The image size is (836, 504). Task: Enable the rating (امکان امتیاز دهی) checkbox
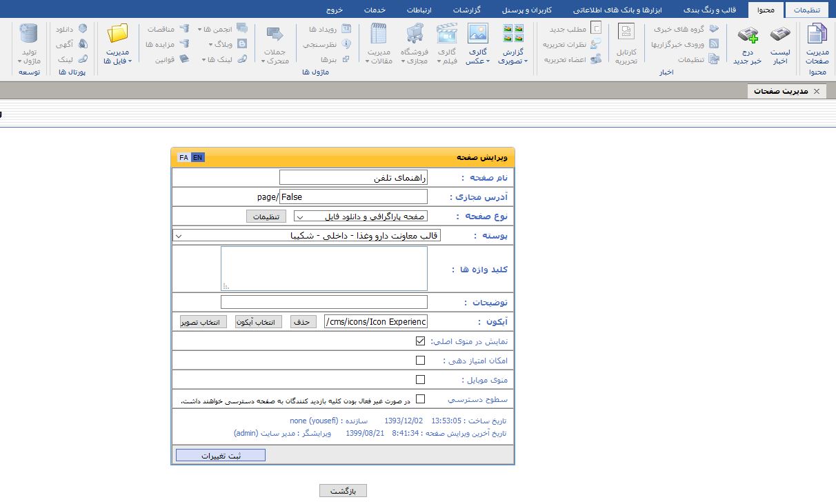coord(420,361)
